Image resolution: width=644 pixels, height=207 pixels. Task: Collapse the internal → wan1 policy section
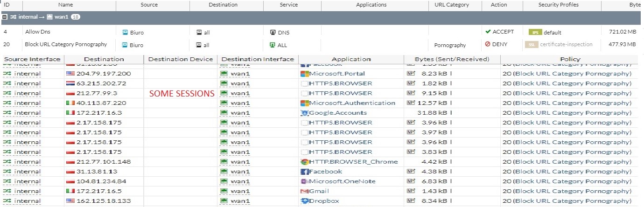tap(5, 17)
